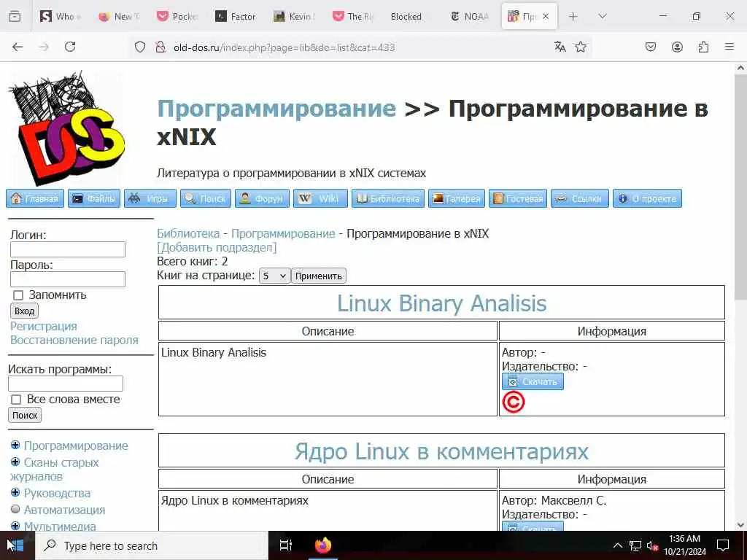Toggle the Запомнить checkbox

tap(18, 296)
